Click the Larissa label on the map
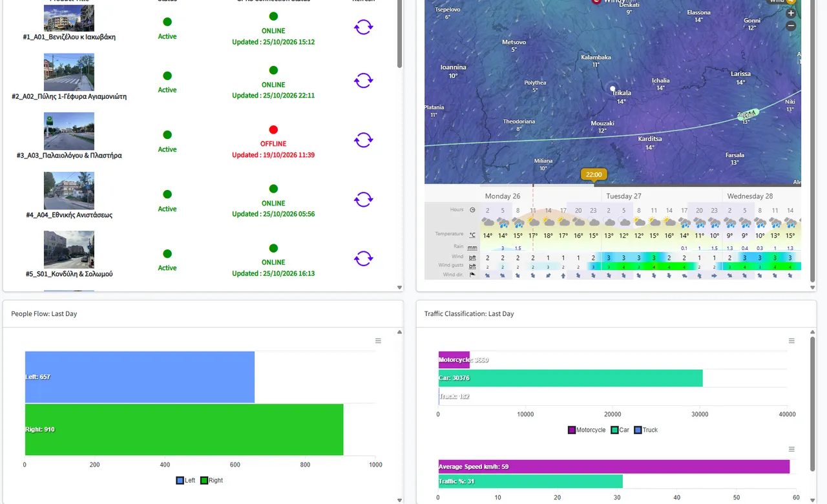 click(740, 74)
